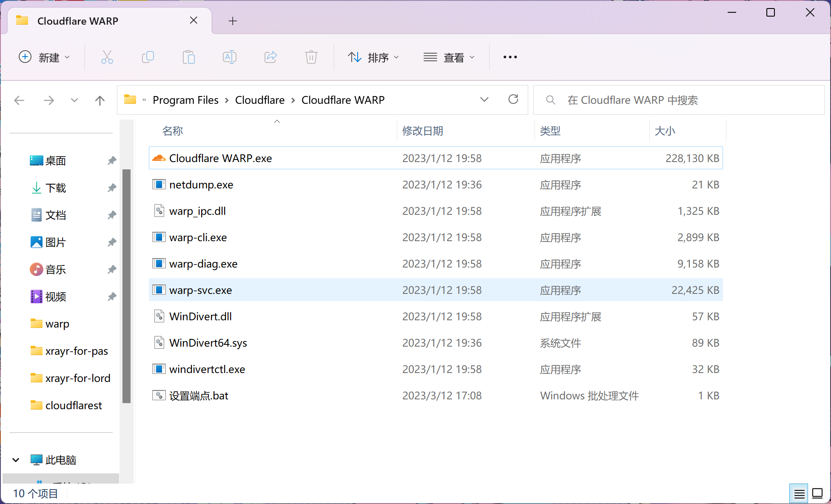Delete the selected file via the trash icon
831x504 pixels.
pos(311,57)
